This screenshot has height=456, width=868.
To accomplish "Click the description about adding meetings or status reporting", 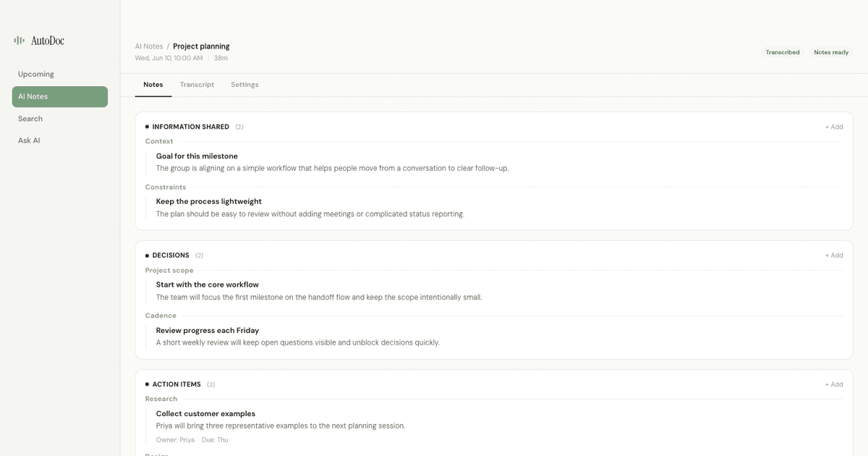I will 310,214.
